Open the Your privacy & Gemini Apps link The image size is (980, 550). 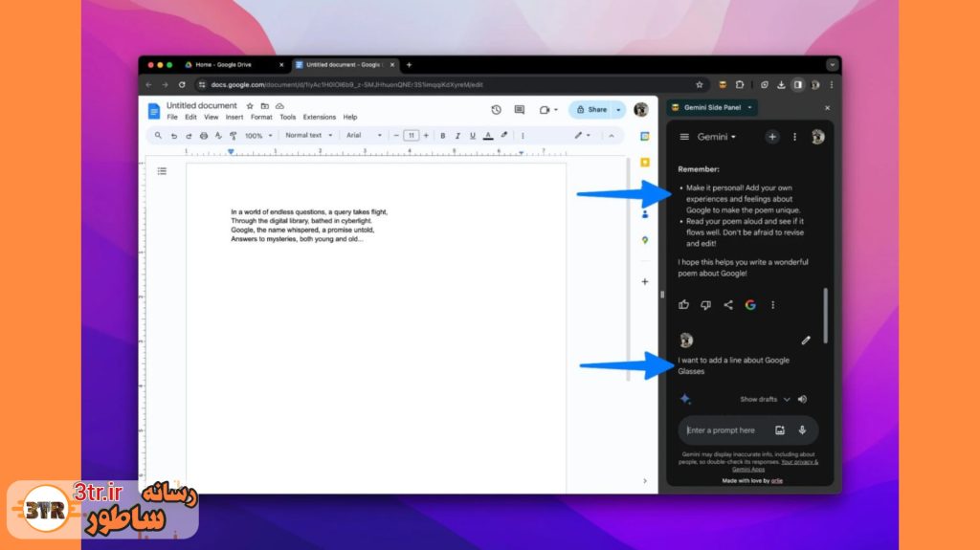(773, 465)
